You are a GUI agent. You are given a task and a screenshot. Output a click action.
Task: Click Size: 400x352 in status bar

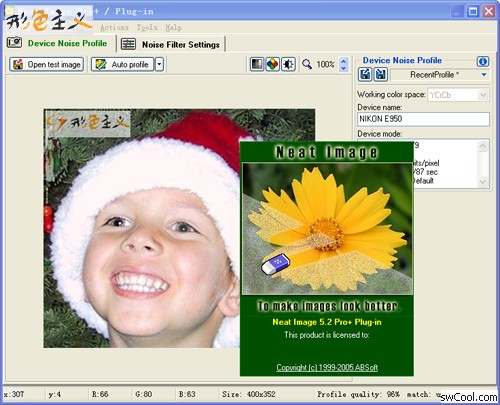point(249,394)
